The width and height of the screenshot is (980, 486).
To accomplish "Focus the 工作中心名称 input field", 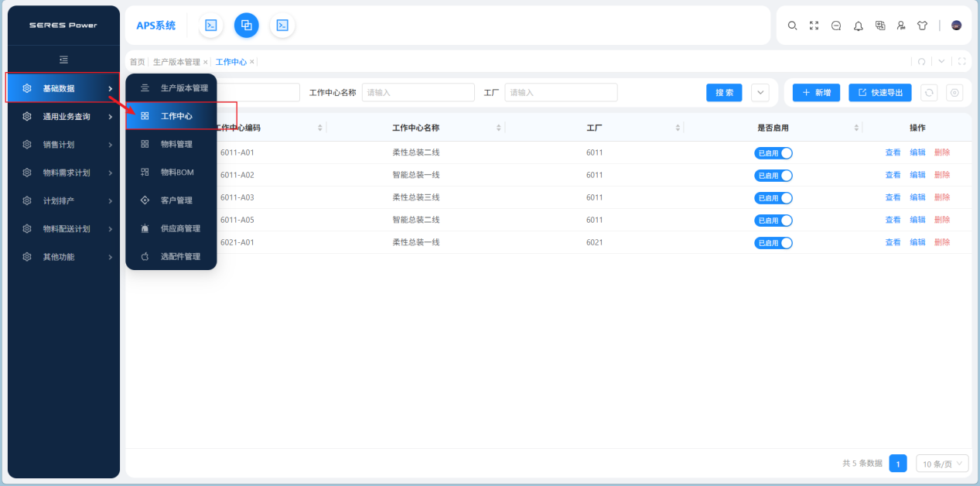I will (x=418, y=93).
